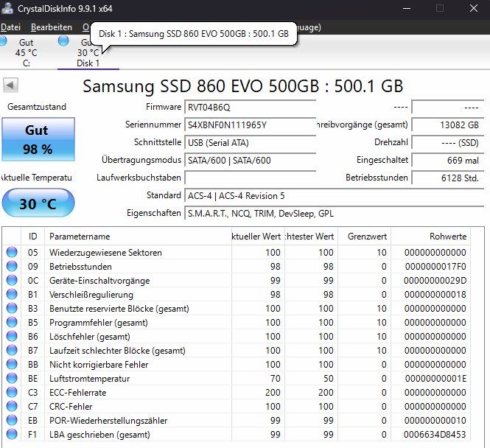Screen dimensions: 490x448
Task: Click status orb for Luftstromtemperatur row
Action: coord(12,378)
